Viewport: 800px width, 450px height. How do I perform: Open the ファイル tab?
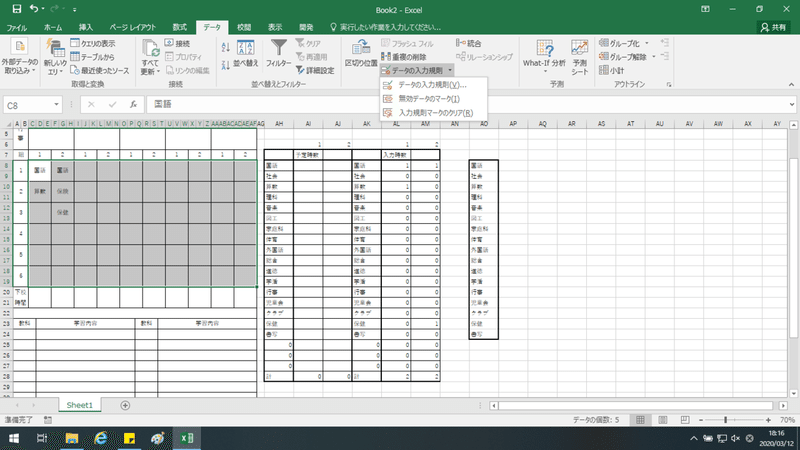[x=17, y=27]
